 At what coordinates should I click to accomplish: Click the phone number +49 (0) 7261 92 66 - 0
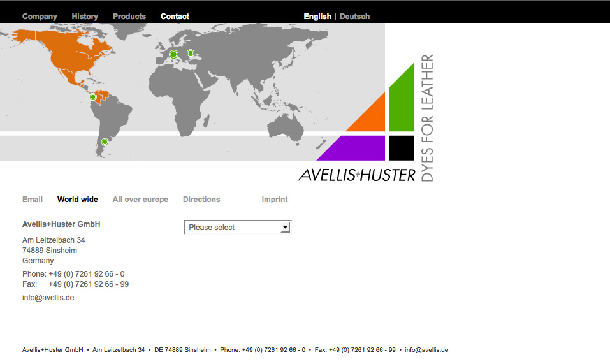pos(86,273)
